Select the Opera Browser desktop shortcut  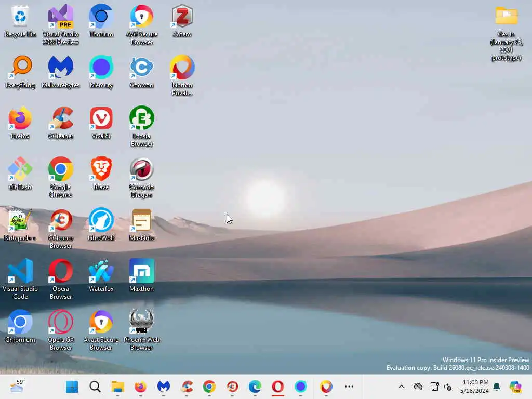point(61,279)
